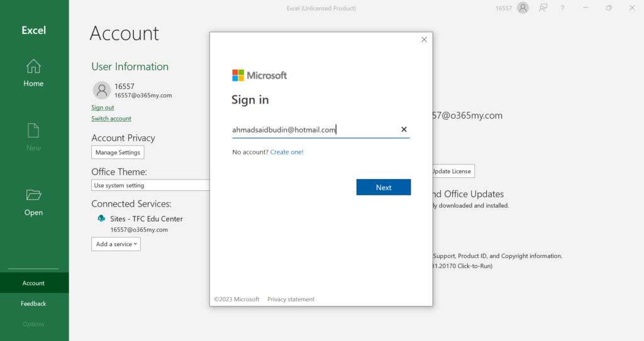Click the 16557 account name in title bar
Screen dimensions: 644x341
point(504,8)
